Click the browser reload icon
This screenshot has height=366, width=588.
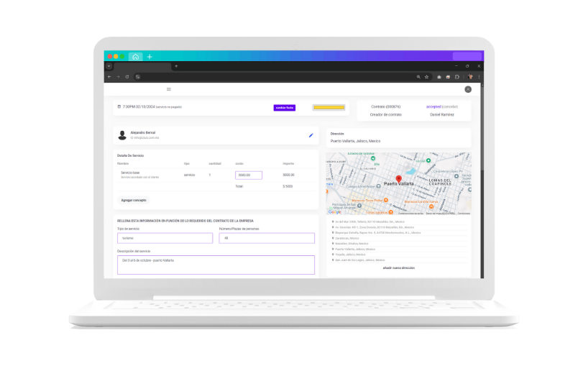pyautogui.click(x=127, y=76)
